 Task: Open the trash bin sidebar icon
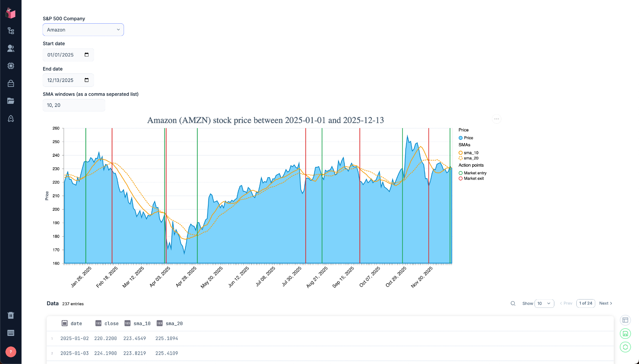click(x=11, y=315)
